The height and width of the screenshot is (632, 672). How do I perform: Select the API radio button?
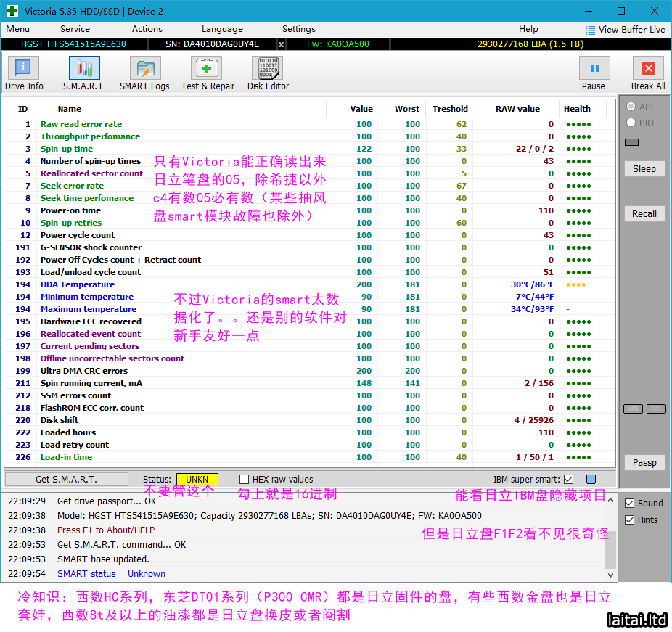click(631, 107)
